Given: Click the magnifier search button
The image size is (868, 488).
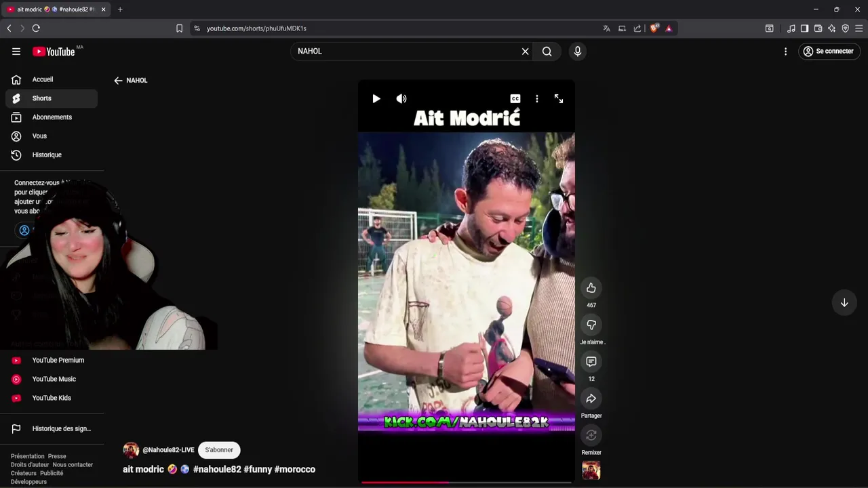Looking at the screenshot, I should point(547,52).
